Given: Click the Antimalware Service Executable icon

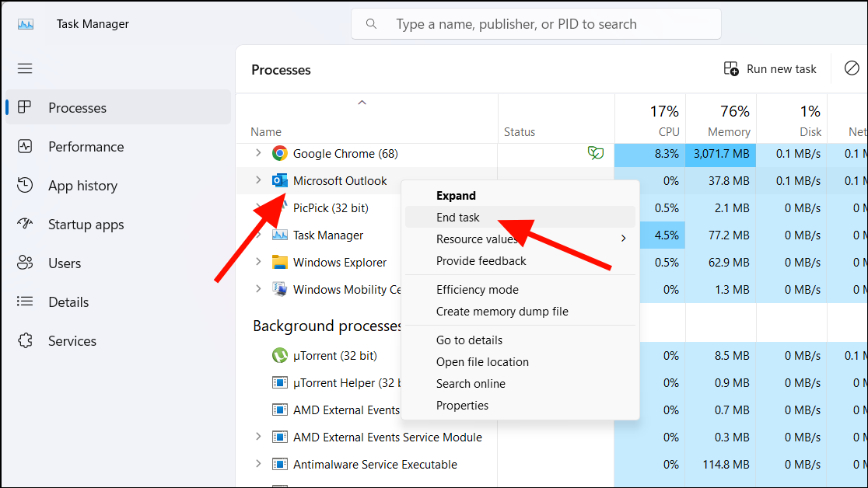Looking at the screenshot, I should coord(280,464).
